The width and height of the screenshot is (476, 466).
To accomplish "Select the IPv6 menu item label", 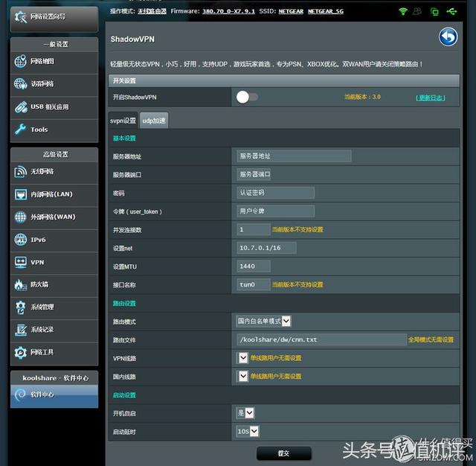I will [38, 240].
